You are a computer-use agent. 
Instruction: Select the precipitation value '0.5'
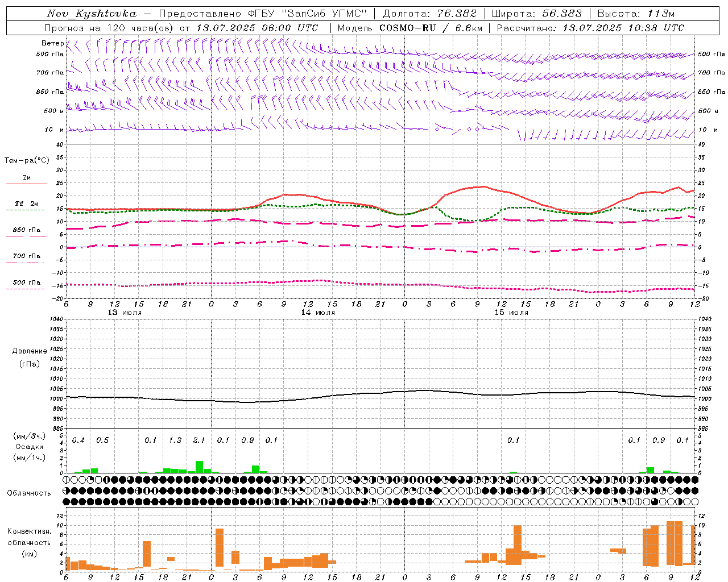(x=102, y=440)
